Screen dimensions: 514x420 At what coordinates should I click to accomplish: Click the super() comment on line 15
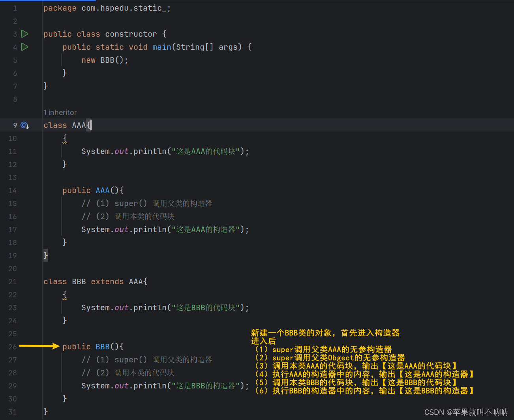pos(147,203)
